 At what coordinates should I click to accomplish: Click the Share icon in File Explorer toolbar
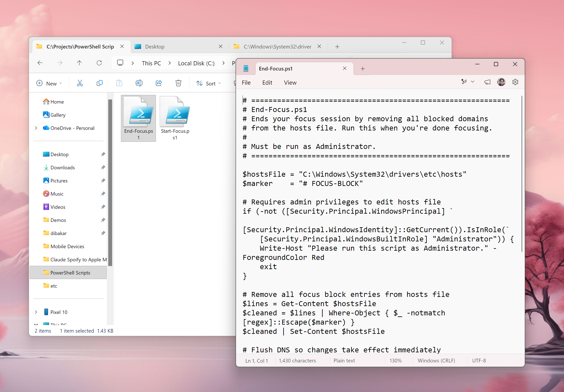coord(159,83)
